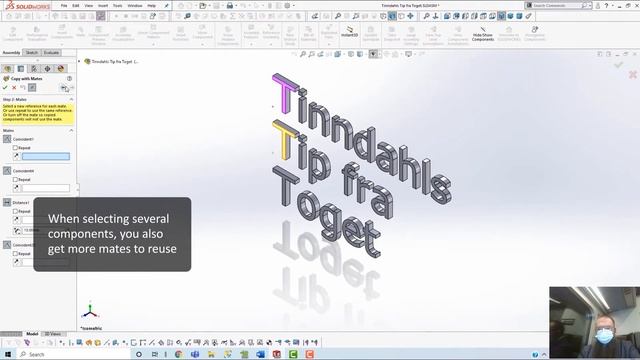Open the Help menu
This screenshot has height=360, width=640.
[x=151, y=6]
